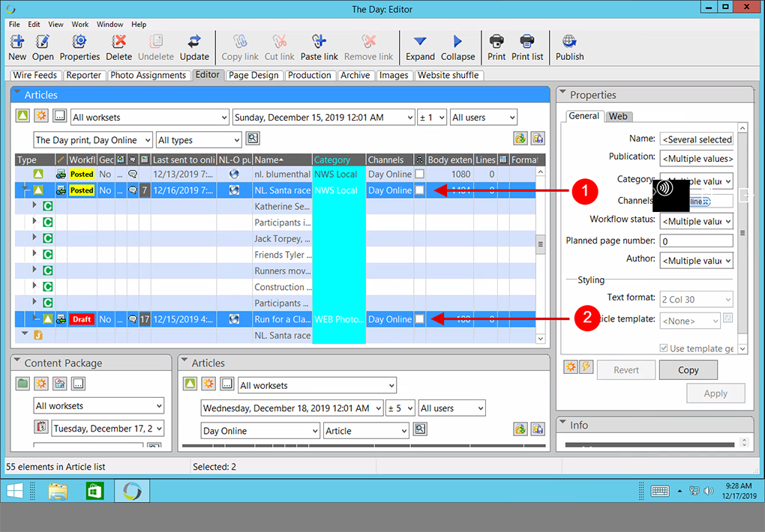Click the orange sun icon beside Revert
The width and height of the screenshot is (765, 532).
(570, 366)
